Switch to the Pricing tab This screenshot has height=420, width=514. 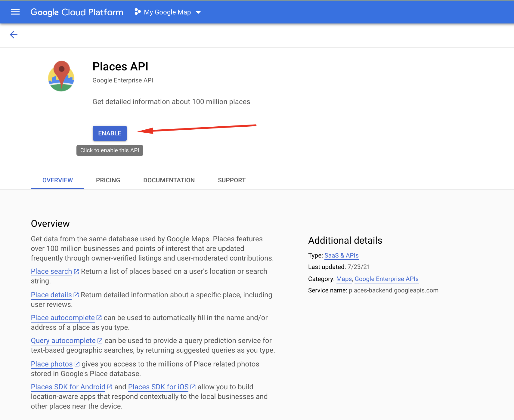(108, 180)
